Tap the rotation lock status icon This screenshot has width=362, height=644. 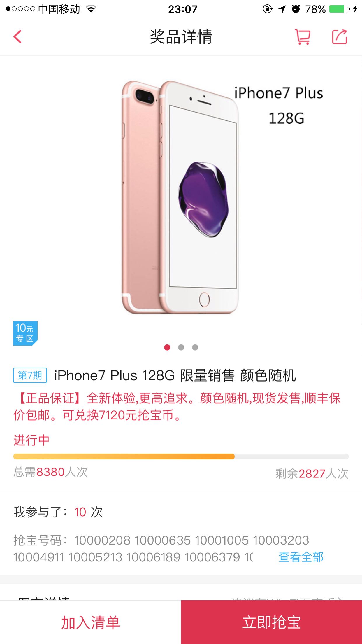pos(267,9)
